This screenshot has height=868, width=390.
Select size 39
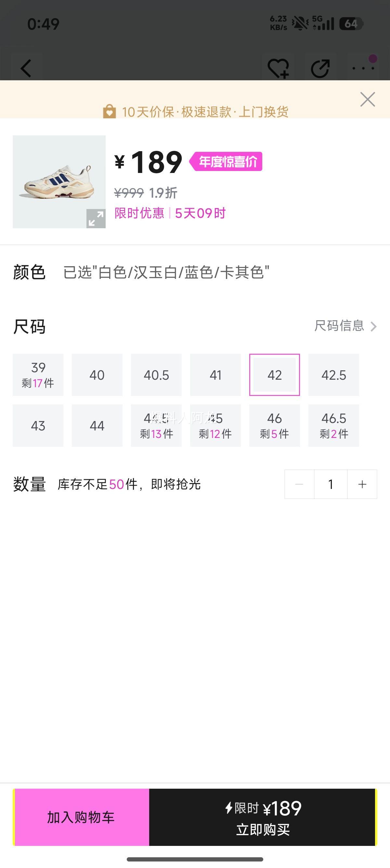pyautogui.click(x=38, y=375)
